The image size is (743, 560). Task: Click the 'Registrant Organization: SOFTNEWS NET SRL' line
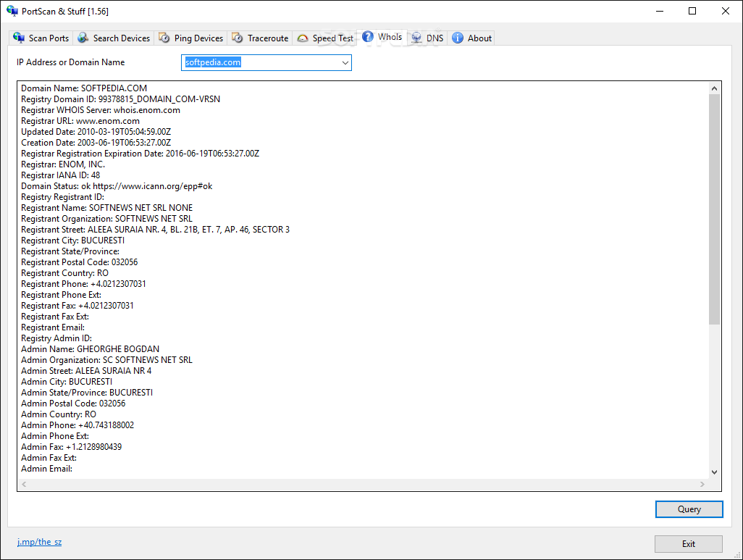106,219
